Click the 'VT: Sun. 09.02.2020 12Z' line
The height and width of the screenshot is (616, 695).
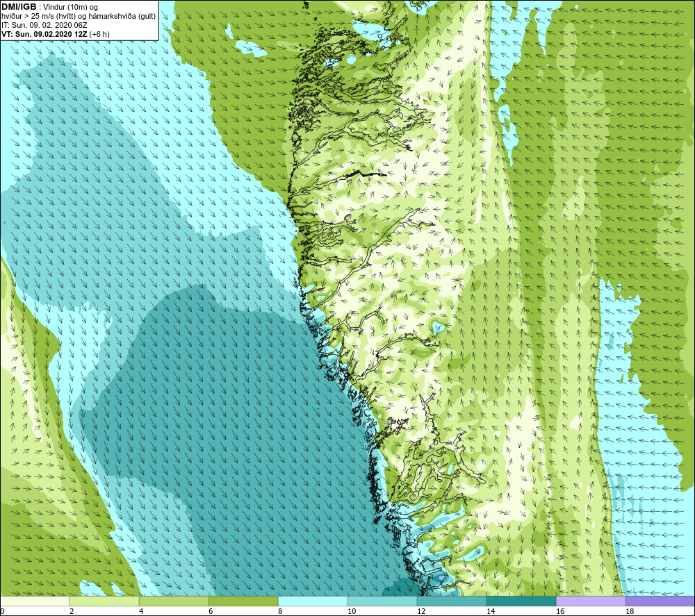tap(44, 34)
